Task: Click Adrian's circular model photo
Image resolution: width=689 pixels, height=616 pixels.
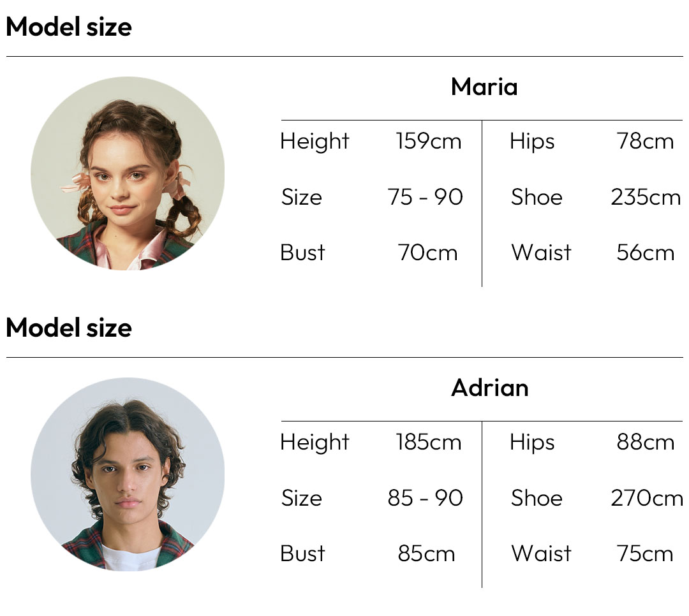Action: pos(128,474)
